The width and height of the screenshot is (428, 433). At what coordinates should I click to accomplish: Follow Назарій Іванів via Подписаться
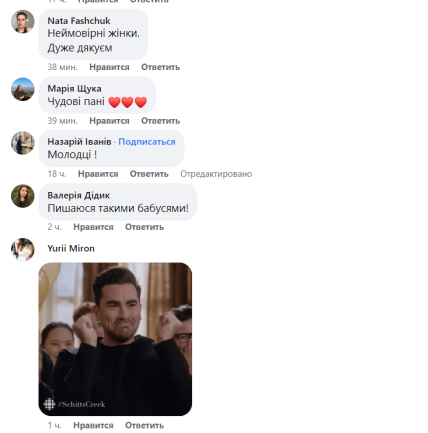coord(147,142)
